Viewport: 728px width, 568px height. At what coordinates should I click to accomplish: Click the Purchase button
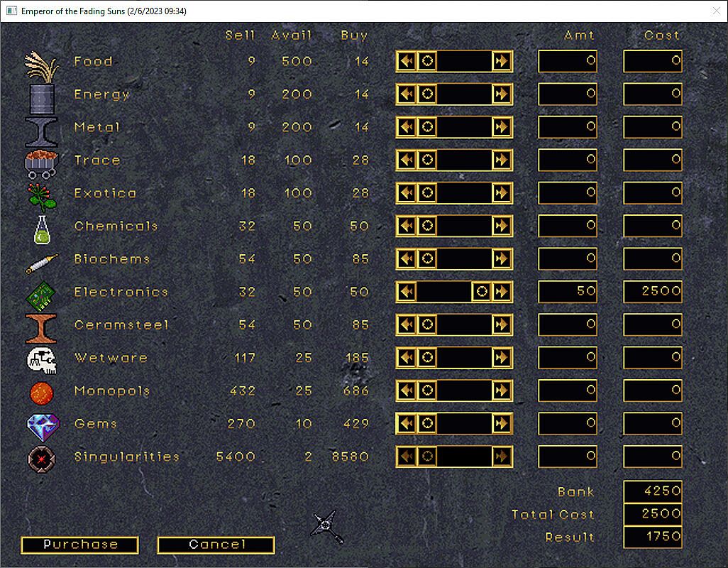[80, 545]
